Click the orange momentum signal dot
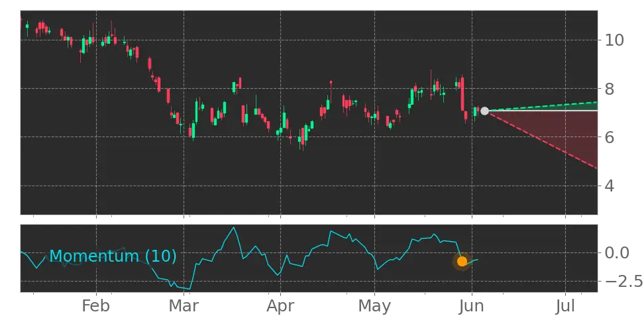 click(462, 261)
